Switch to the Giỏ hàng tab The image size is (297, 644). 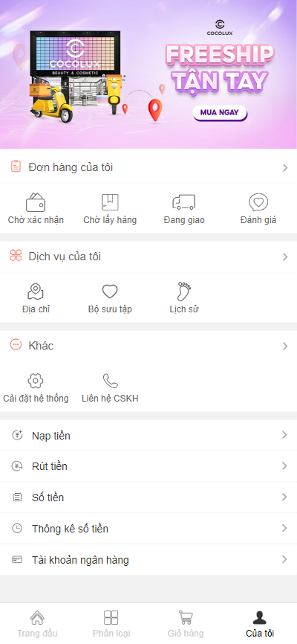tap(186, 623)
